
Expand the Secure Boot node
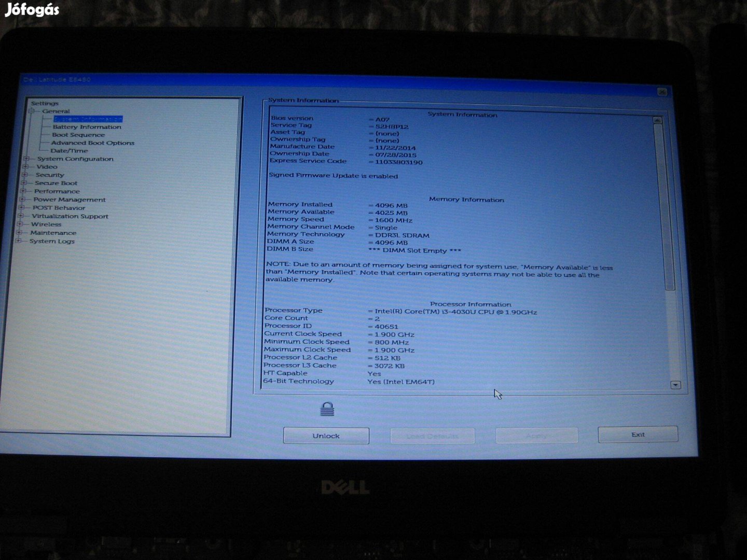[x=24, y=183]
